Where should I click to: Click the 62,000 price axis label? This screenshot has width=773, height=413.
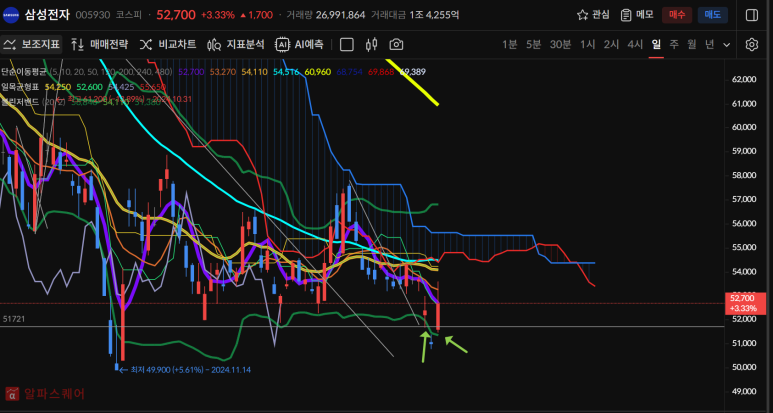[x=743, y=79]
